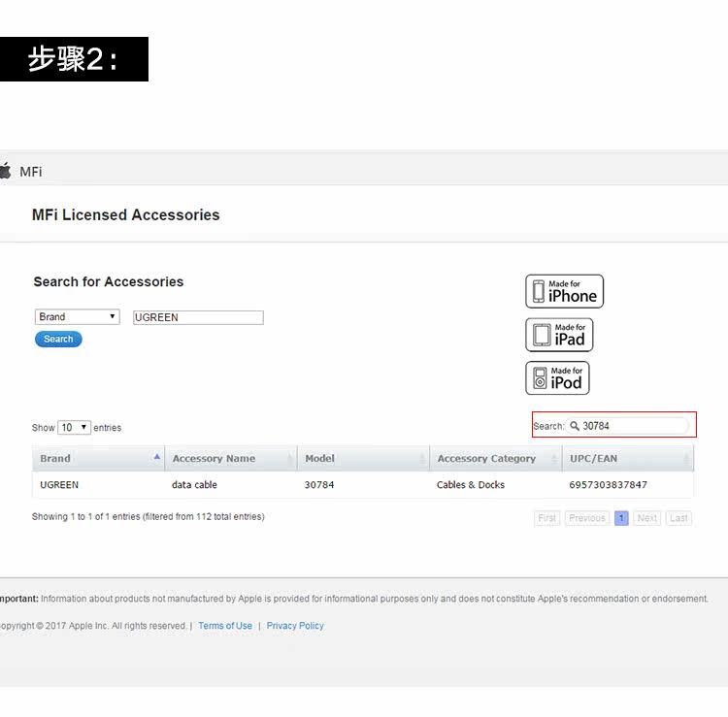Click the Last pagination button
This screenshot has width=728, height=717.
[679, 518]
